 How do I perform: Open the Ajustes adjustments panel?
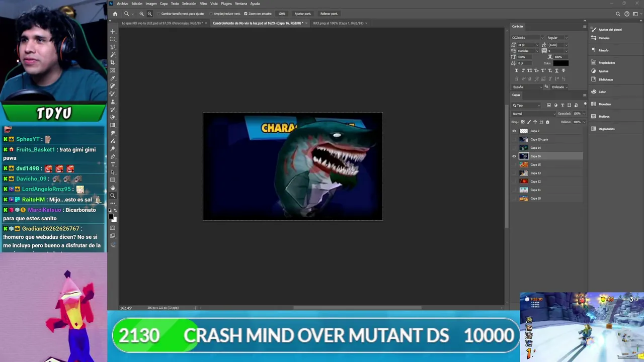coord(600,71)
